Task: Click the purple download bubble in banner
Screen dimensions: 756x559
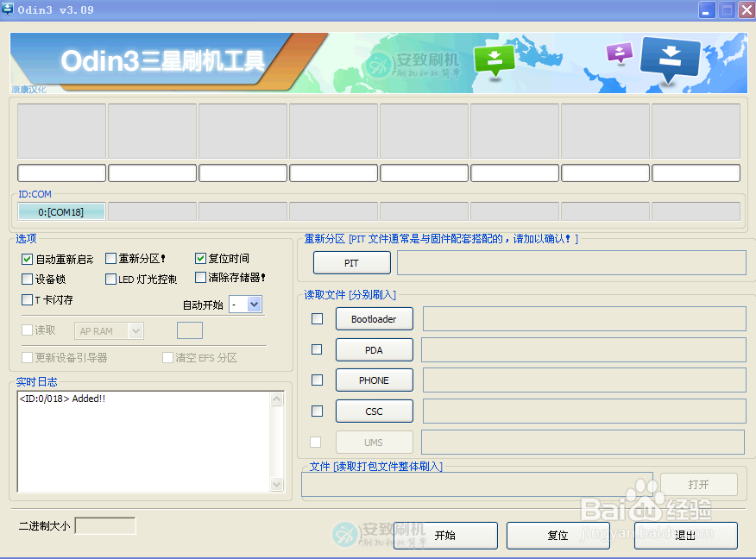Action: (x=620, y=53)
